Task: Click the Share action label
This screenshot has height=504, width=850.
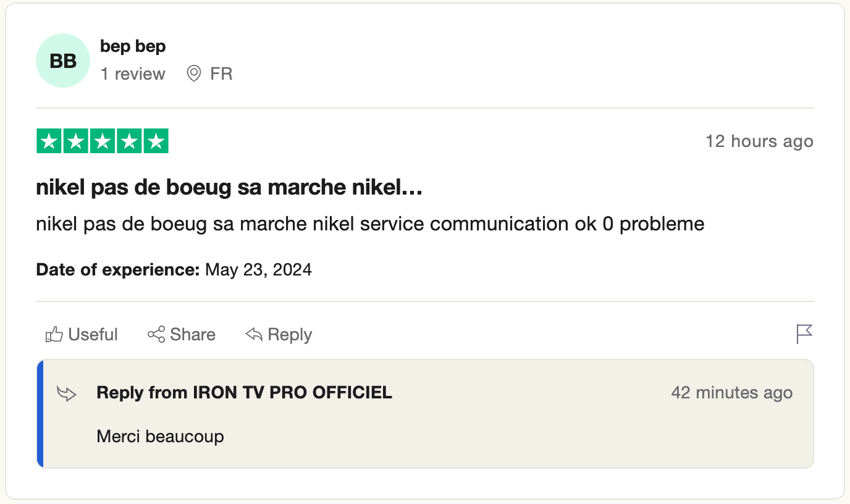Action: coord(192,334)
